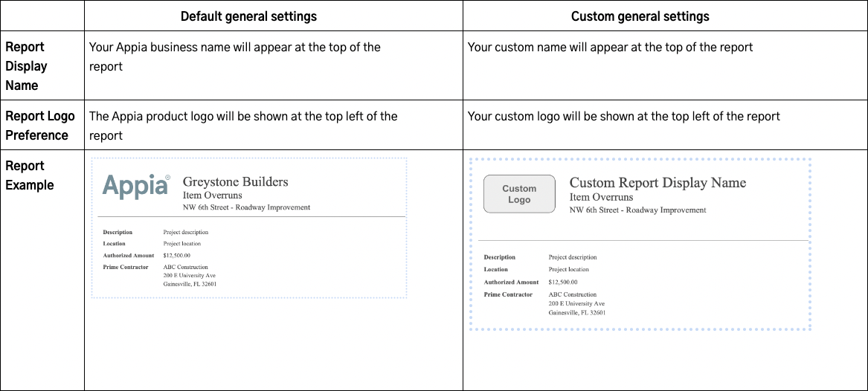The image size is (868, 391).
Task: Click the text about custom logo placement
Action: point(623,116)
